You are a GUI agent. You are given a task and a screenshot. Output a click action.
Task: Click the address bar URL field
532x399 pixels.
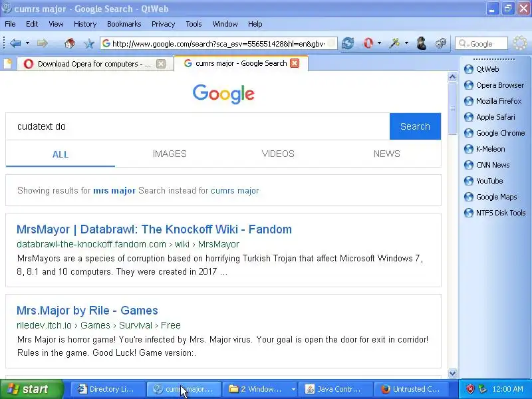click(x=219, y=43)
